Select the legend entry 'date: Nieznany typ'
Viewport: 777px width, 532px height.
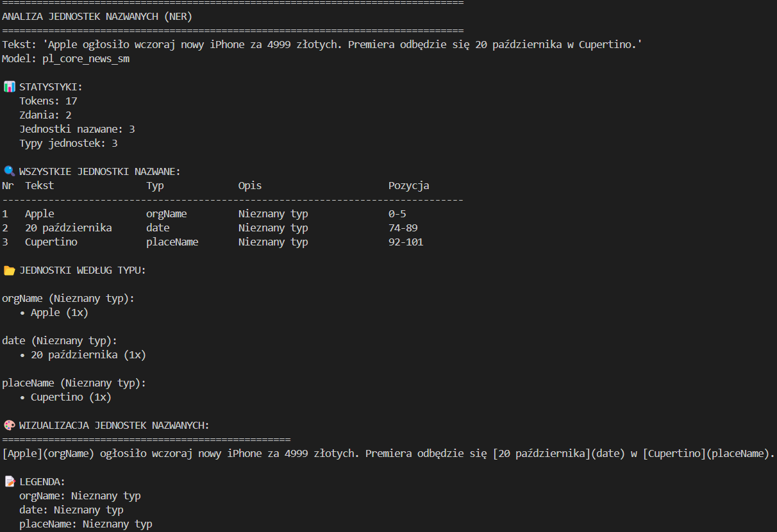pos(71,510)
